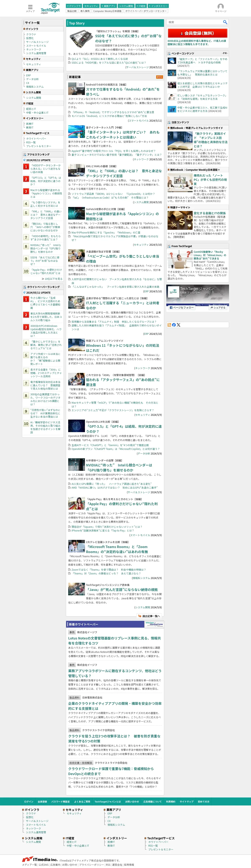Click the TechTarget Japan logo
The width and height of the screenshot is (251, 868).
50,8
